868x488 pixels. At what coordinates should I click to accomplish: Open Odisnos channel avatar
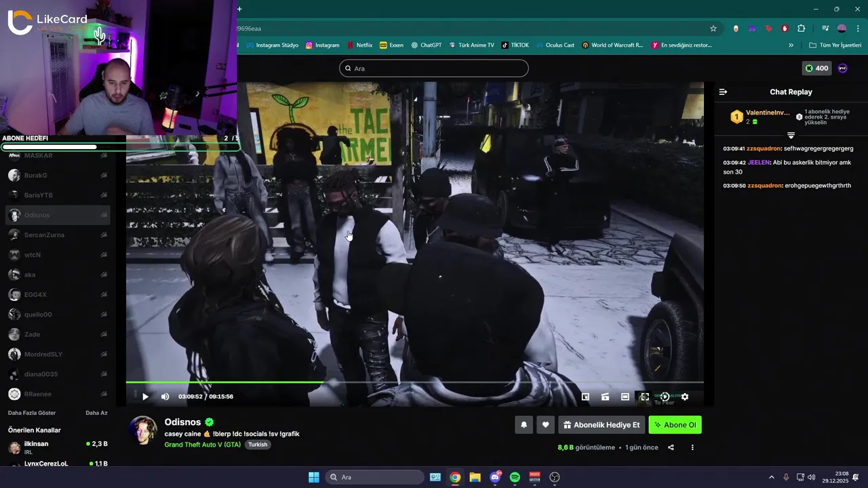pyautogui.click(x=143, y=430)
